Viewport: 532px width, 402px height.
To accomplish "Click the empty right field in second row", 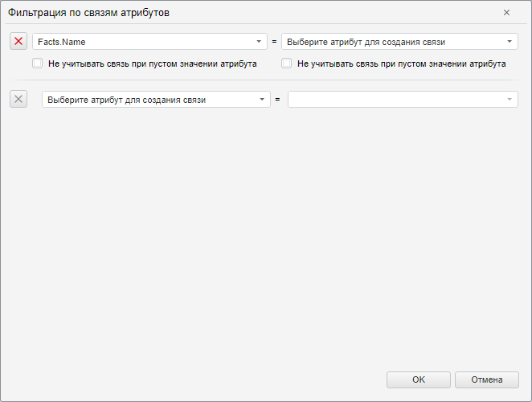I will pos(394,100).
